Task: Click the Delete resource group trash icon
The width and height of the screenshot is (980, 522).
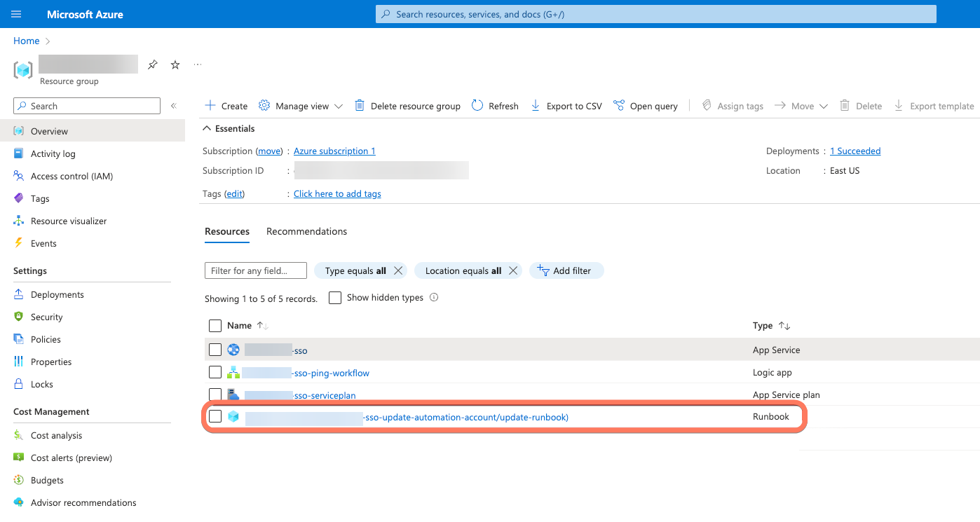Action: (x=360, y=106)
